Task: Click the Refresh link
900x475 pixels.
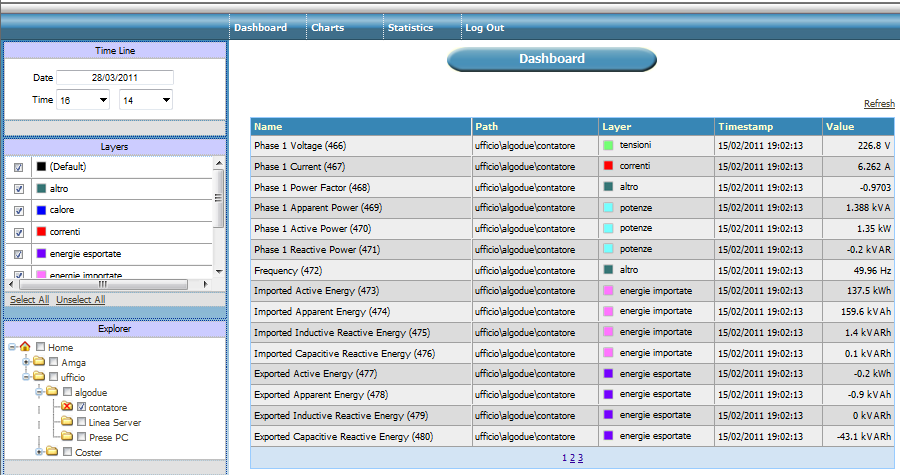Action: click(x=879, y=104)
